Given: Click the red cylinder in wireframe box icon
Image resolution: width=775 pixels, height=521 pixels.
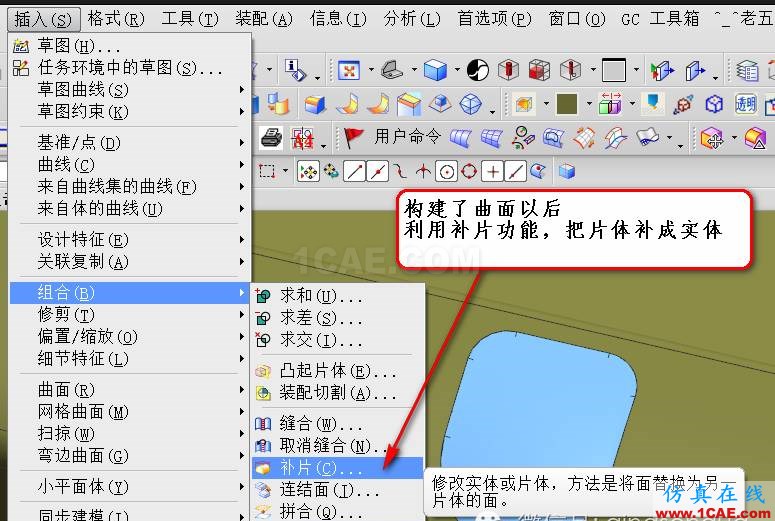Looking at the screenshot, I should 508,70.
